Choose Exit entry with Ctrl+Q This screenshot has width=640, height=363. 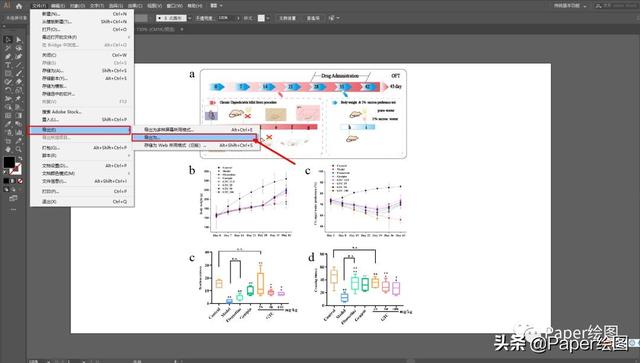click(x=82, y=202)
